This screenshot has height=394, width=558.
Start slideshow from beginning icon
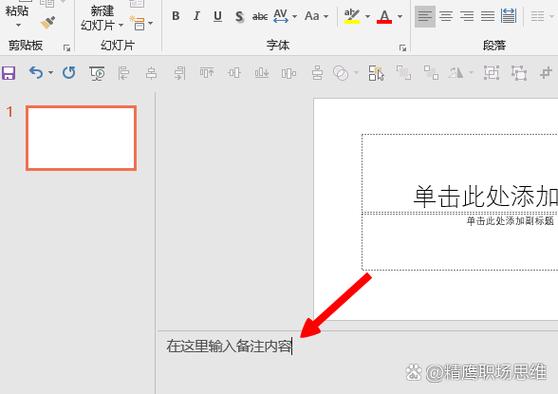[x=97, y=73]
